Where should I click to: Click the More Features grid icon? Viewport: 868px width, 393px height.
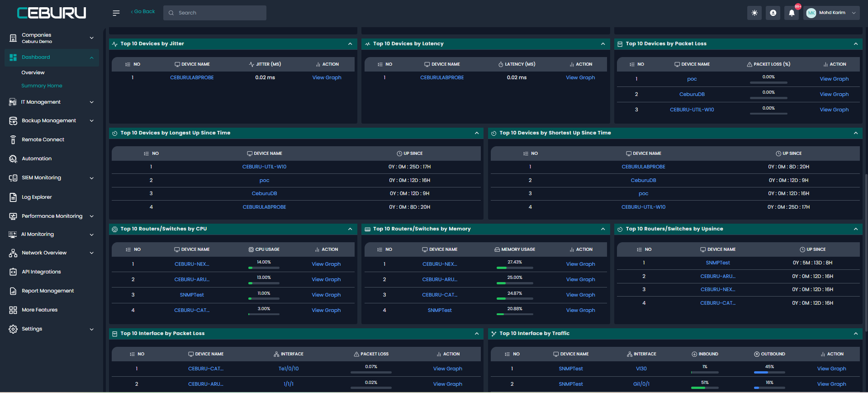click(13, 310)
